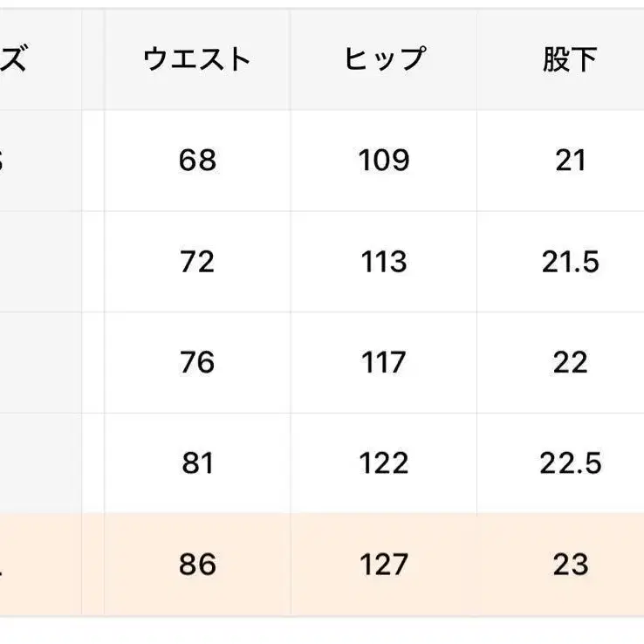Choose the hip value 117
This screenshot has height=644, width=644.
tap(384, 362)
